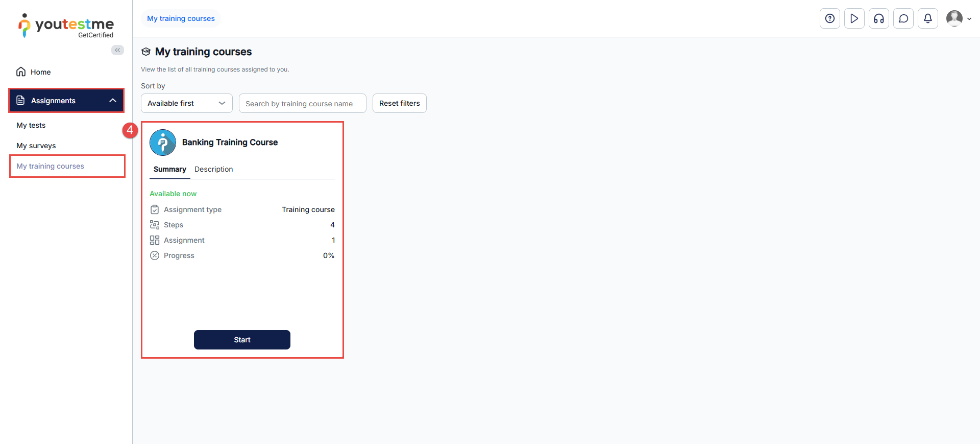Viewport: 980px width, 444px height.
Task: Start the Banking Training Course
Action: point(242,340)
